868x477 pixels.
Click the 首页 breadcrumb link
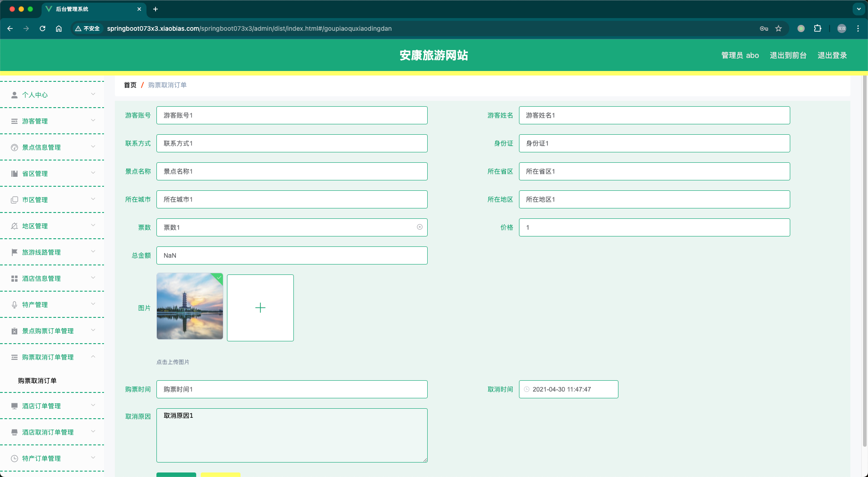(x=130, y=85)
